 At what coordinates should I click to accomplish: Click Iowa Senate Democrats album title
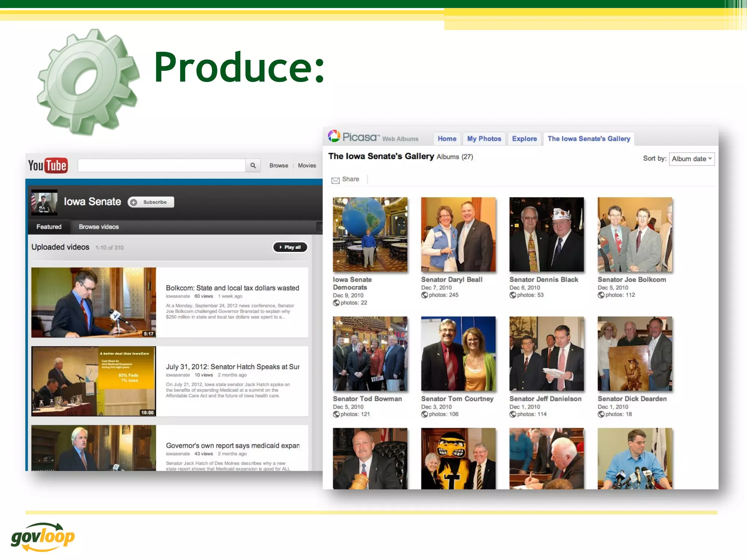point(352,283)
